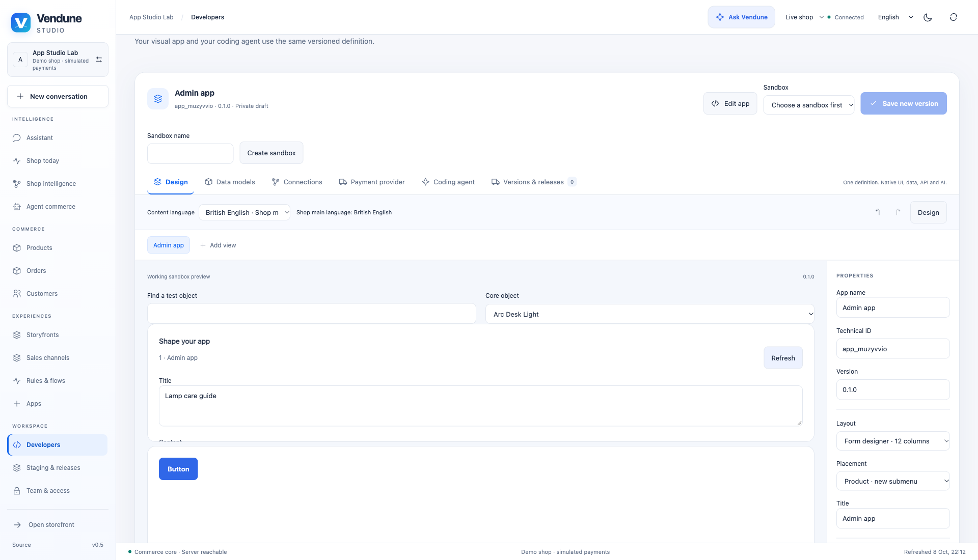The height and width of the screenshot is (560, 978).
Task: Open Orders in the sidebar
Action: tap(58, 271)
